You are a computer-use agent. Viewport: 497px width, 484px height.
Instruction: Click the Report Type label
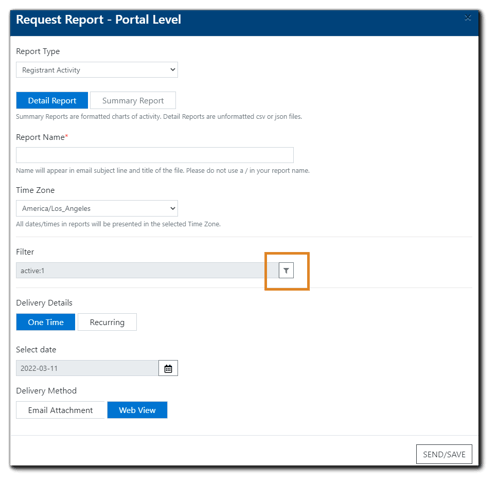(38, 51)
